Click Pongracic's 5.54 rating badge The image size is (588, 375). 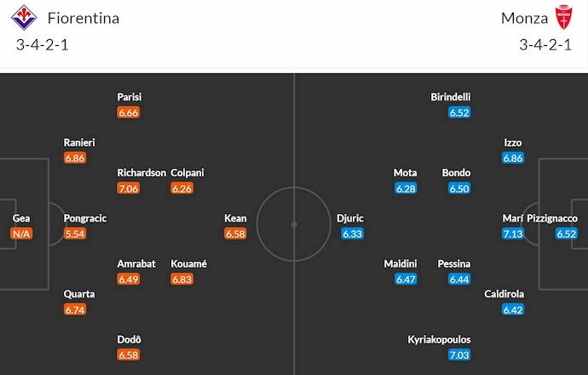pos(75,234)
